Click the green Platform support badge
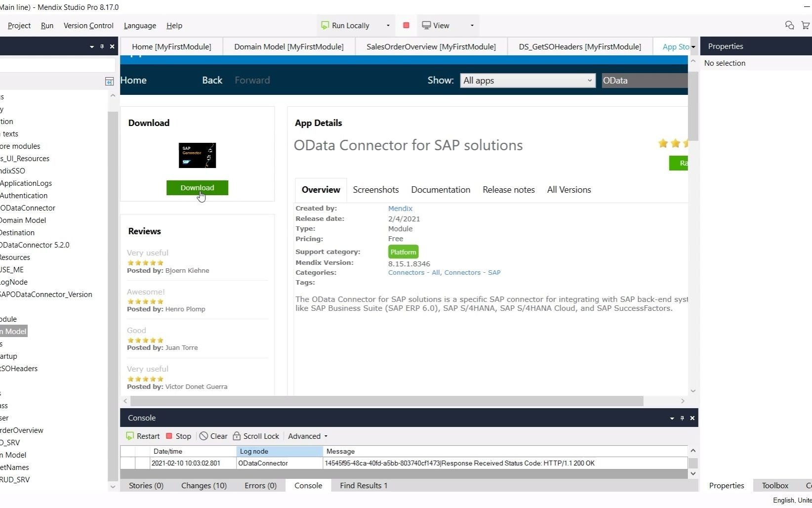Screen dimensions: 812x508 [x=403, y=252]
